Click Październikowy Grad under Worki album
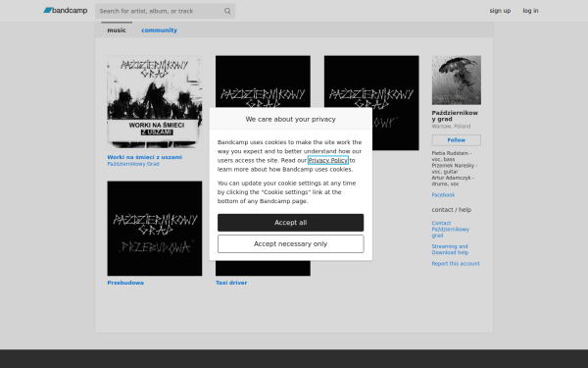Viewport: 588px width, 368px height. (133, 164)
